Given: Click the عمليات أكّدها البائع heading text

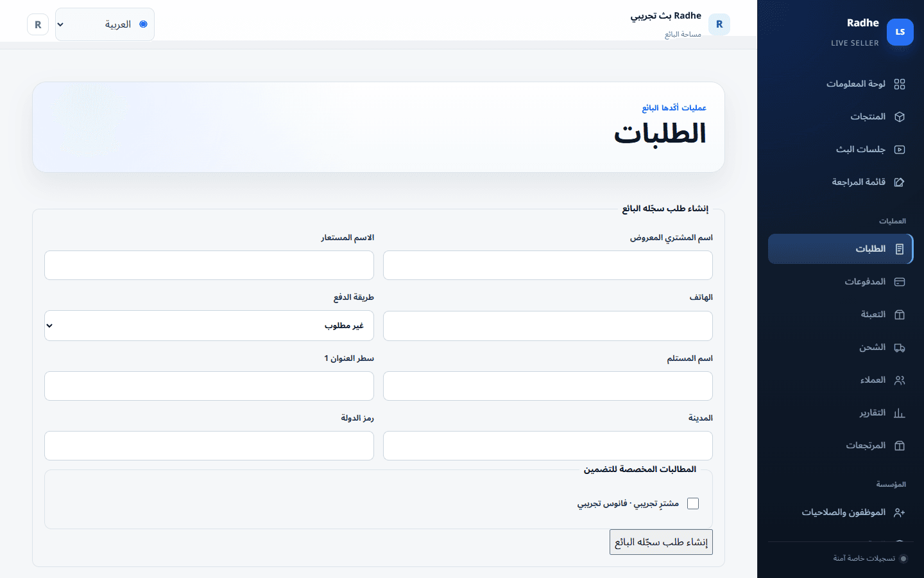Looking at the screenshot, I should (674, 108).
